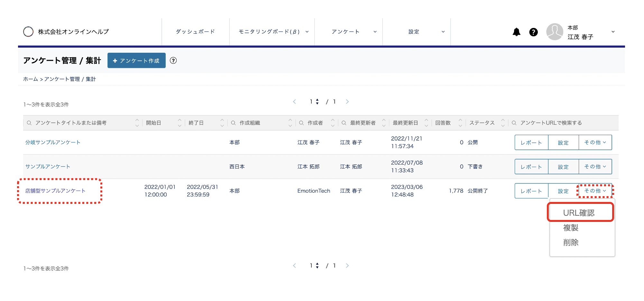Image resolution: width=644 pixels, height=301 pixels.
Task: Go to previous page using top arrow
Action: (294, 102)
